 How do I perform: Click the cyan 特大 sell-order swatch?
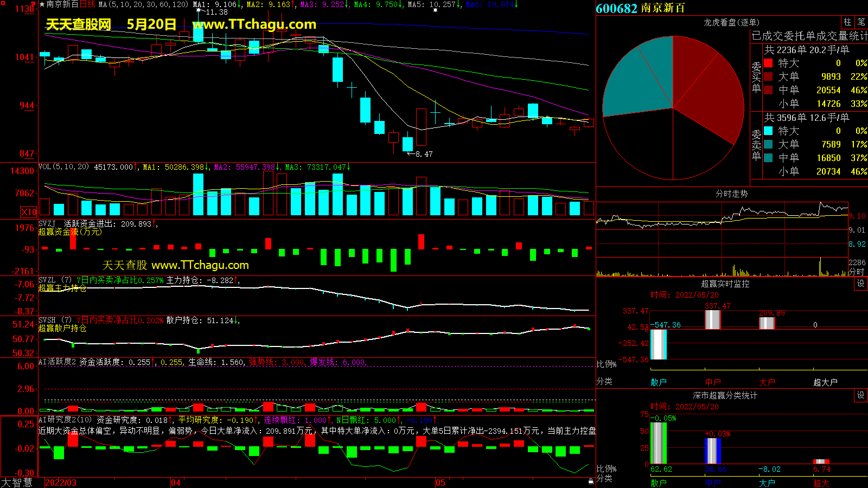768,131
